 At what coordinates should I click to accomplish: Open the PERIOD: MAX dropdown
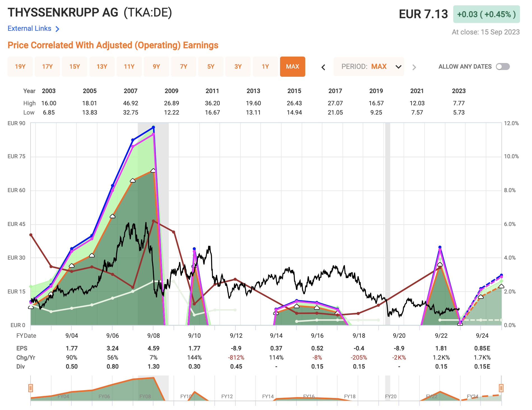369,67
